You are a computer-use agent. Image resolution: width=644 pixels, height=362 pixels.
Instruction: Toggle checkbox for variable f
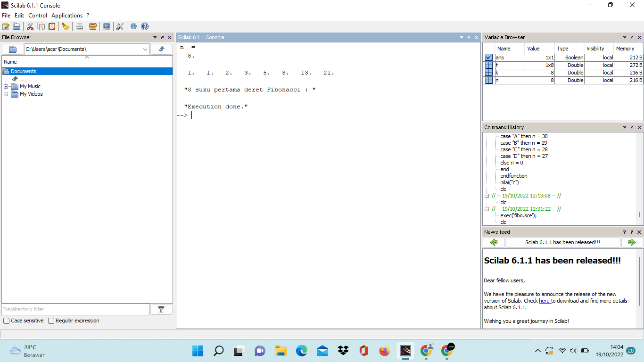pos(489,65)
